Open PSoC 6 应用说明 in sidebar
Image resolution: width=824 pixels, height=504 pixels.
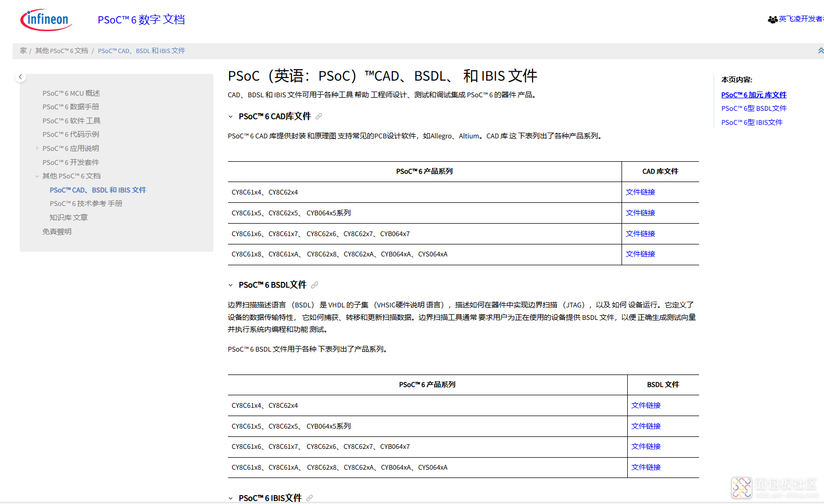click(71, 148)
